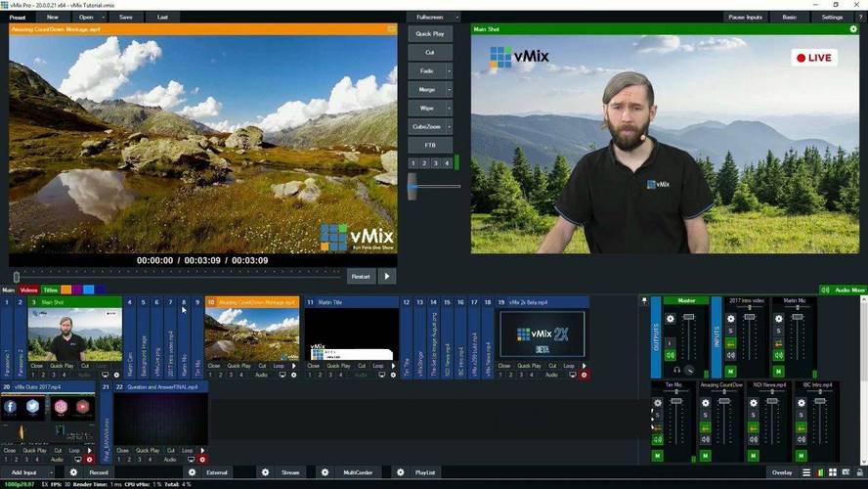
Task: Click the transition T-bar handle
Action: [412, 187]
